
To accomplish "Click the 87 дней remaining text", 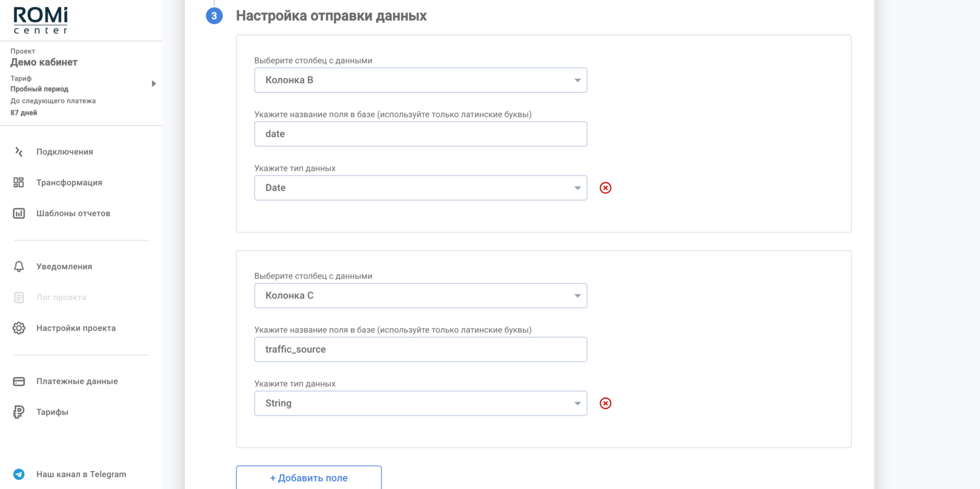I will coord(24,113).
